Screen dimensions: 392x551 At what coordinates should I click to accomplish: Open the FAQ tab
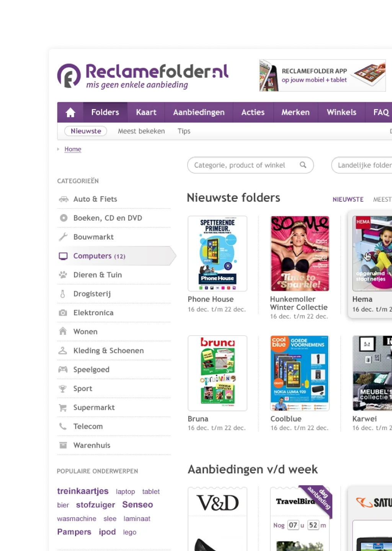pyautogui.click(x=379, y=112)
